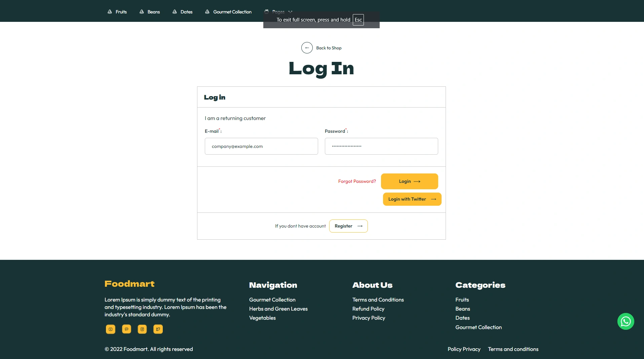Focus the E-mail input field
The image size is (644, 359).
261,146
